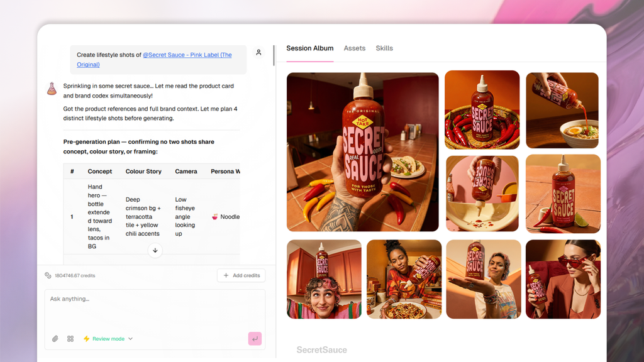Open the grid options icon beside the paperclip

point(70,339)
